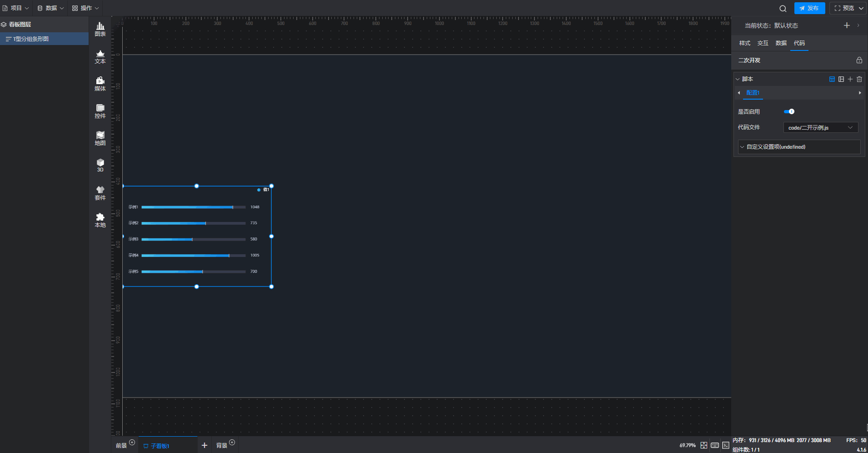Open the 3D components category
The height and width of the screenshot is (453, 868).
(100, 166)
